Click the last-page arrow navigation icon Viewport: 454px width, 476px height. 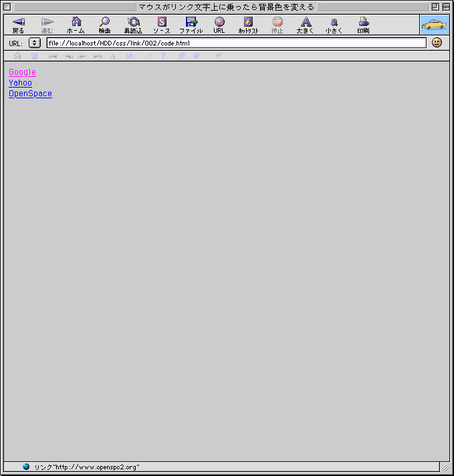[x=98, y=56]
